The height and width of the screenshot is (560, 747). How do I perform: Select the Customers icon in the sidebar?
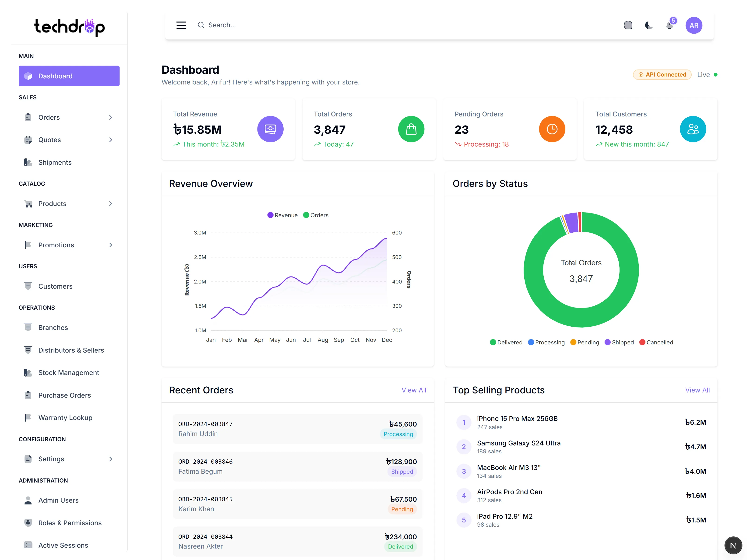28,286
